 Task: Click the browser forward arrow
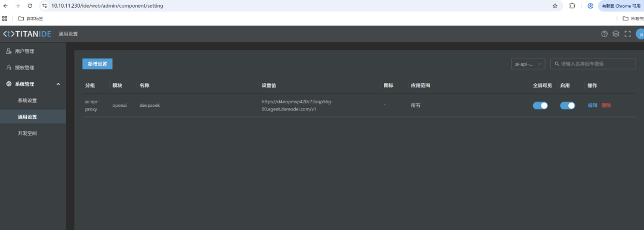point(18,6)
